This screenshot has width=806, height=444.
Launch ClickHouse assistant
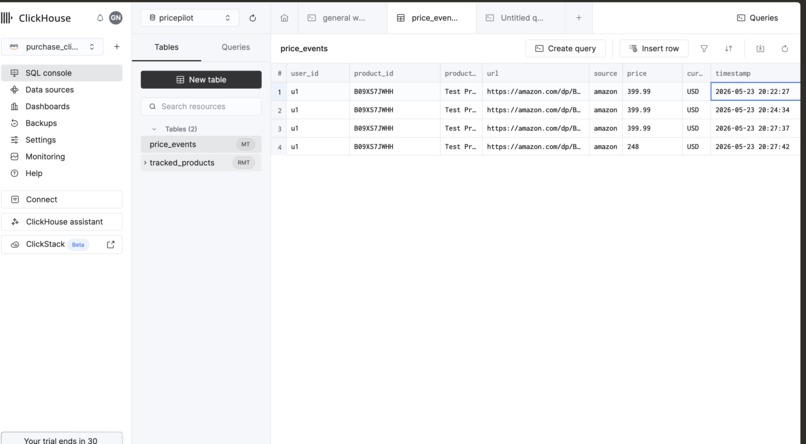[x=62, y=222]
